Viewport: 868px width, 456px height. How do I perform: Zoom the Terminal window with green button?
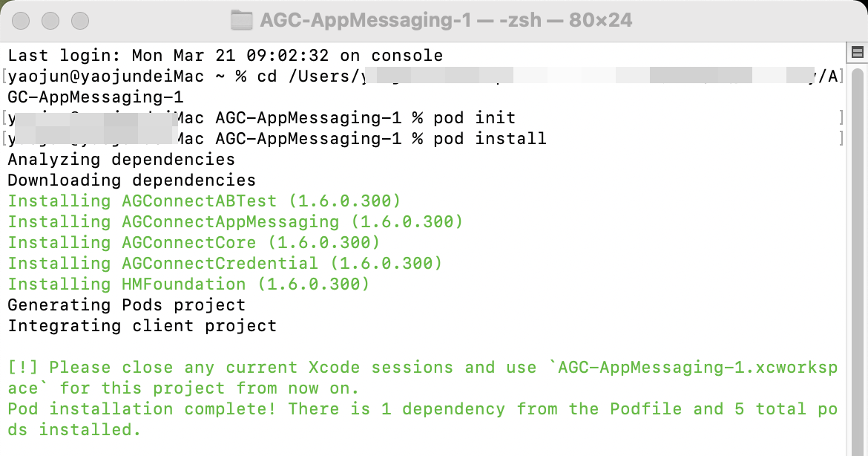[x=79, y=20]
